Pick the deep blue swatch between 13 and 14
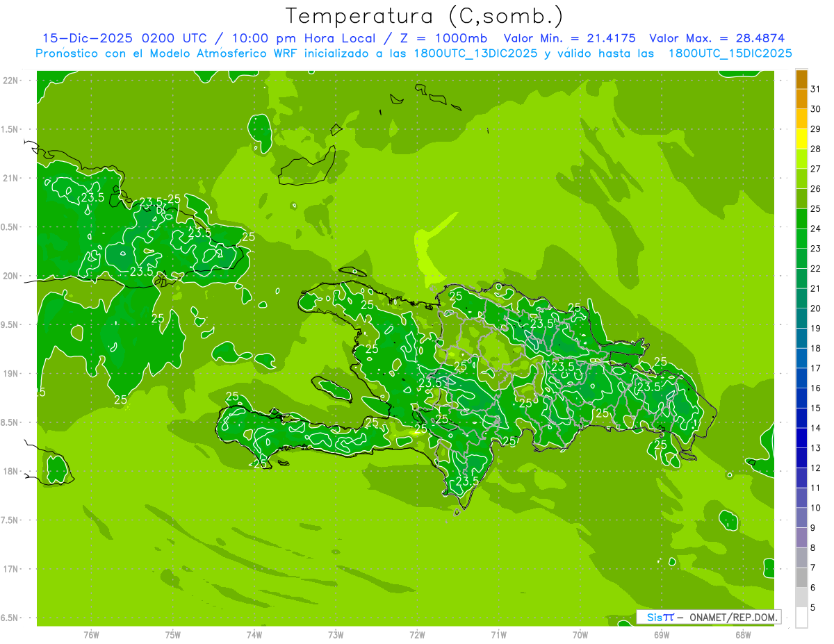 coord(801,438)
